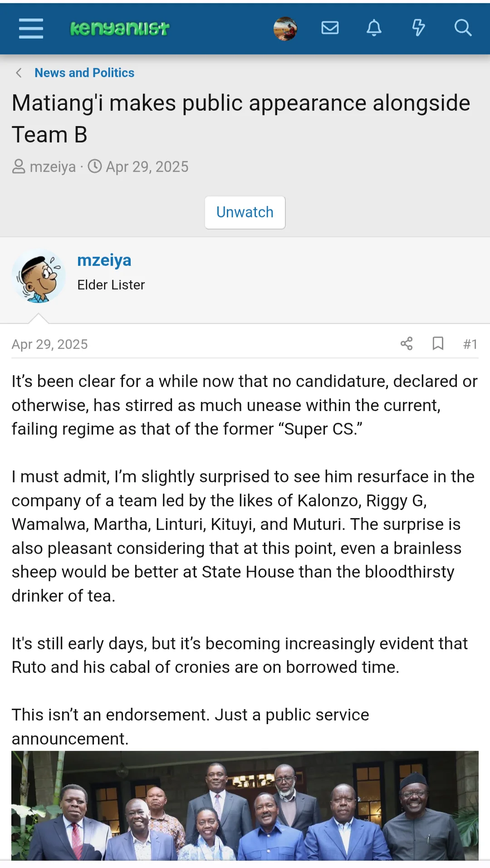Click thread author mzeiya under the title
Screen dimensions: 490x868
(x=53, y=167)
